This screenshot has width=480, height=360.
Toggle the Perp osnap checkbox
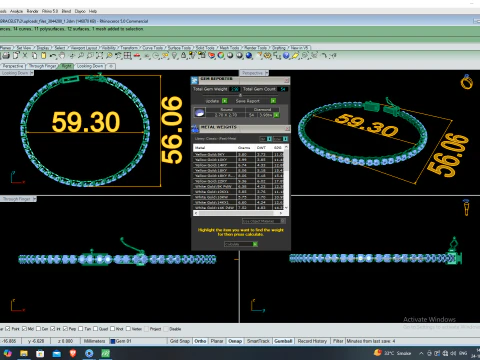click(x=65, y=329)
